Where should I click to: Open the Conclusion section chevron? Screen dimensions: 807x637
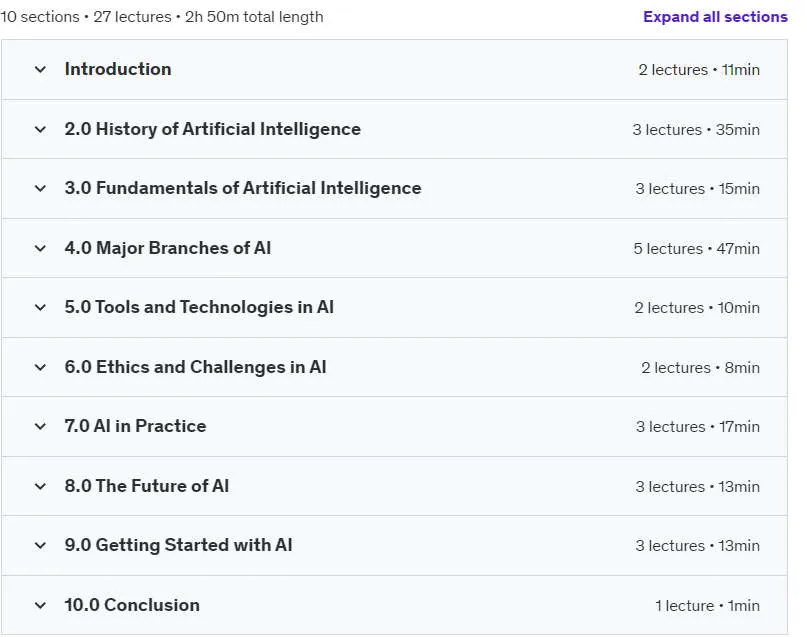click(40, 606)
